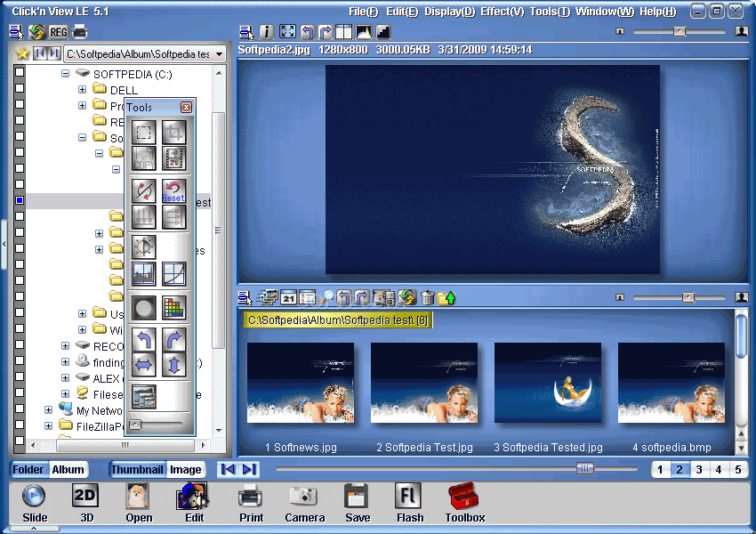Tick the checkbox in the Filese row

20,392
